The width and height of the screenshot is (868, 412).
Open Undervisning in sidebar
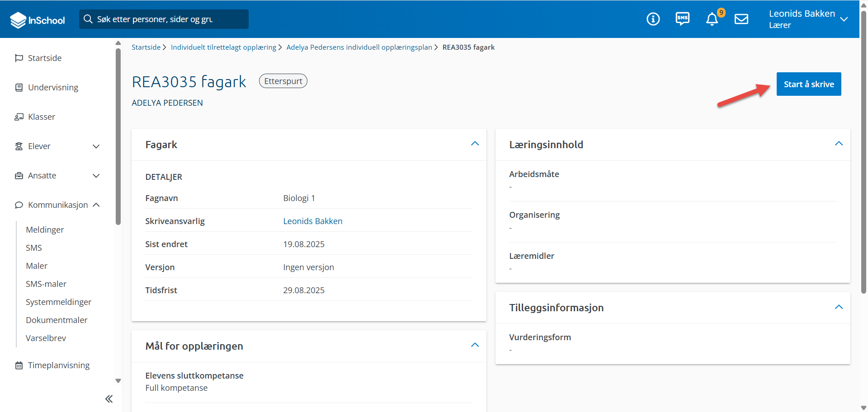coord(53,87)
